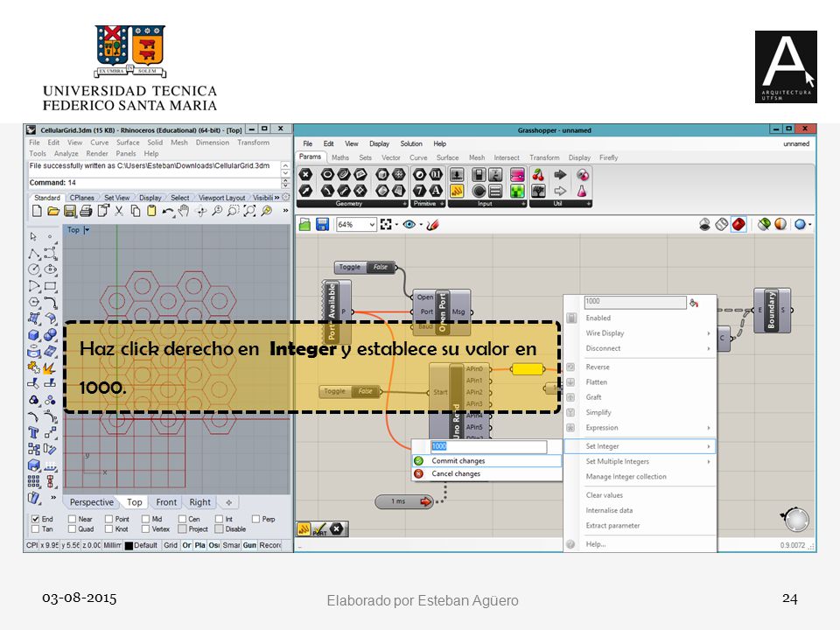Open the Analyze menu in Rhino
This screenshot has width=840, height=630.
(66, 153)
